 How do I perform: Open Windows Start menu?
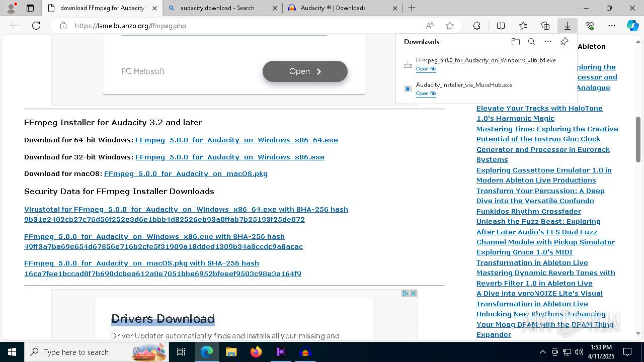12,352
